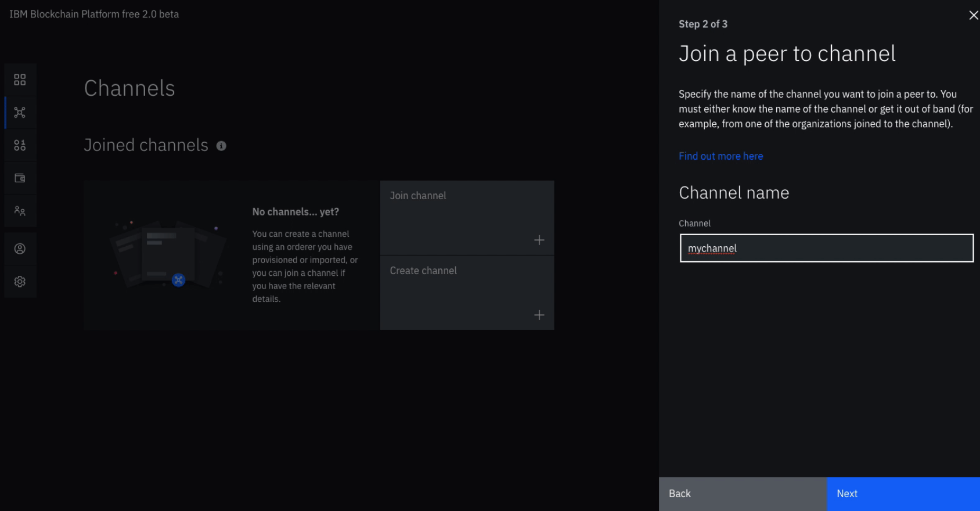
Task: Open the Wallet icon in sidebar
Action: coord(20,178)
